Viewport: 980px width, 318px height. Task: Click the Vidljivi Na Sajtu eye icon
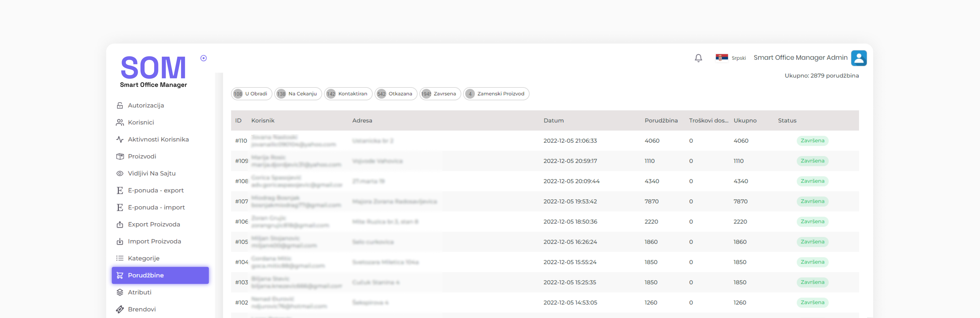click(120, 173)
